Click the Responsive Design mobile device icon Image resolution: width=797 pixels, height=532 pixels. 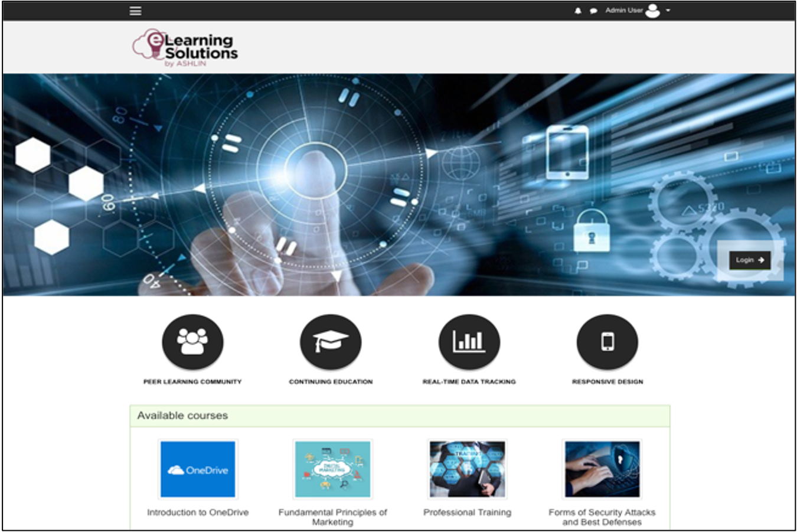[x=607, y=341]
